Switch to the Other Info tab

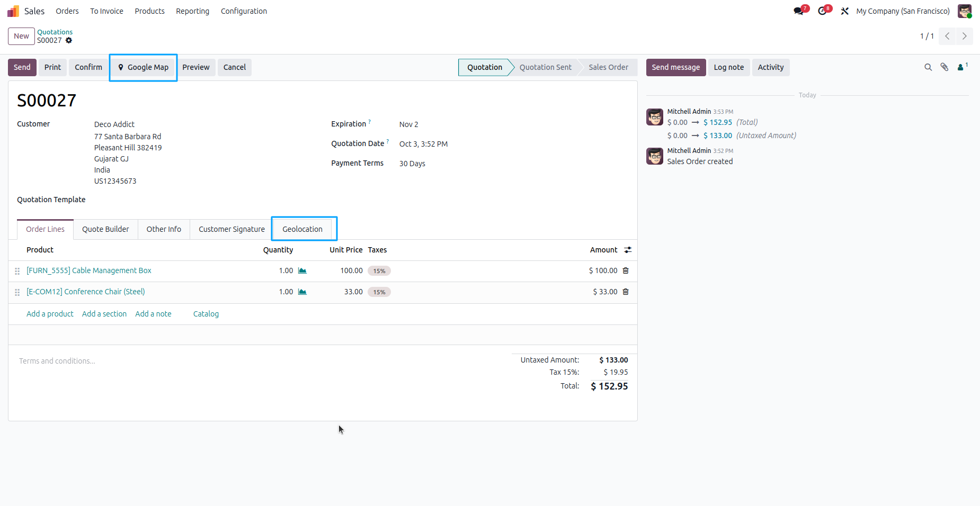tap(164, 229)
